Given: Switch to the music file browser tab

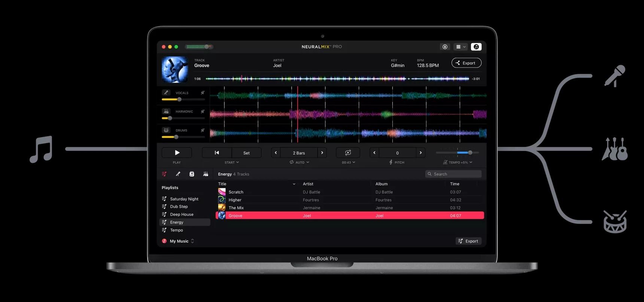Looking at the screenshot, I should tap(192, 174).
